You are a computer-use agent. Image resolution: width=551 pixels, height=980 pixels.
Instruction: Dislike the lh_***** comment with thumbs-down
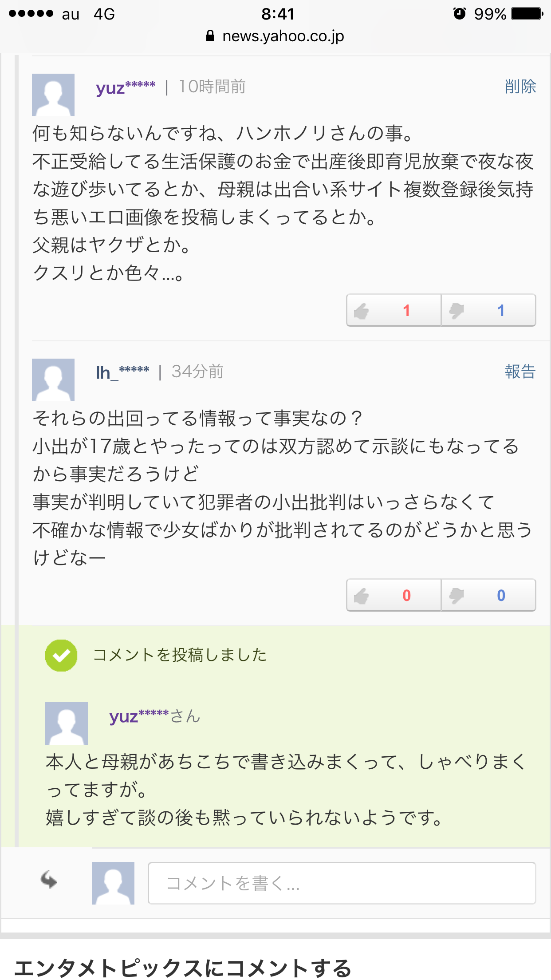click(x=488, y=595)
